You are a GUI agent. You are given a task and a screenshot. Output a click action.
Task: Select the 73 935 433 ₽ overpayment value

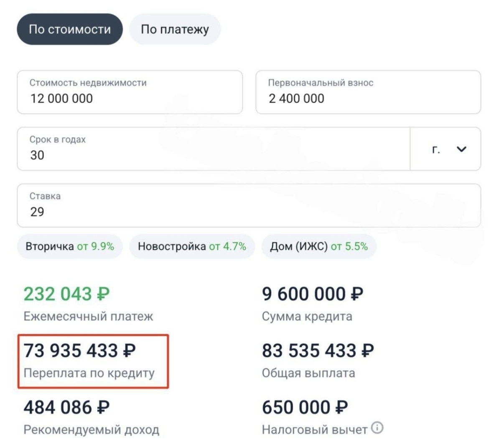tap(79, 350)
